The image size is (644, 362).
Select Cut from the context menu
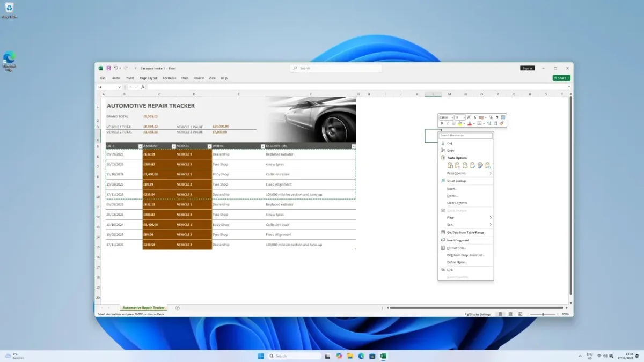click(449, 143)
